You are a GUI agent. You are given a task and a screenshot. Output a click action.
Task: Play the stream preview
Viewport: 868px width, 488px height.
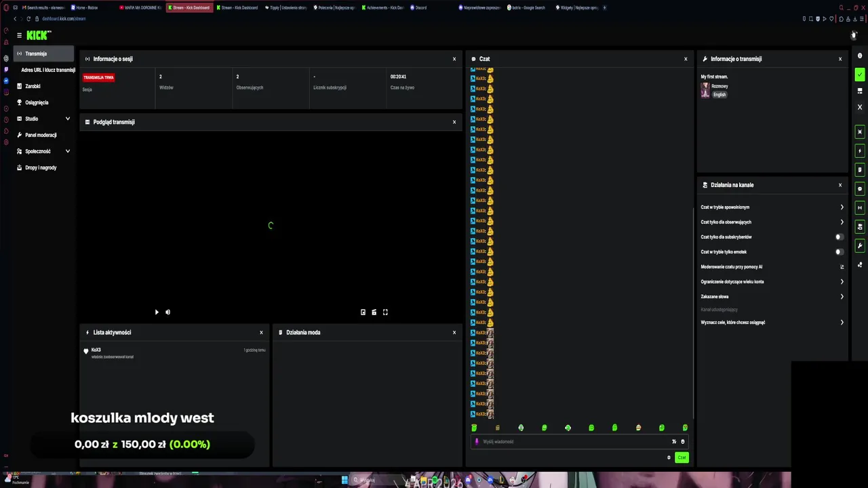[x=157, y=312]
